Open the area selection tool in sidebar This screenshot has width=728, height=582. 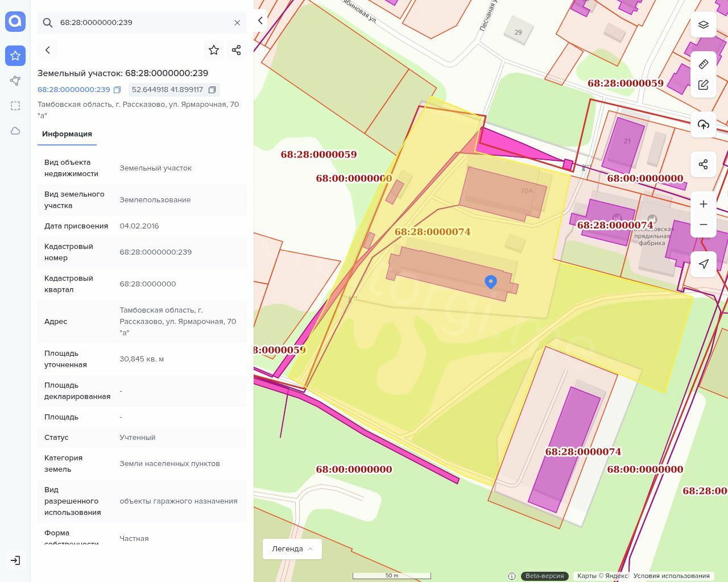(x=15, y=106)
